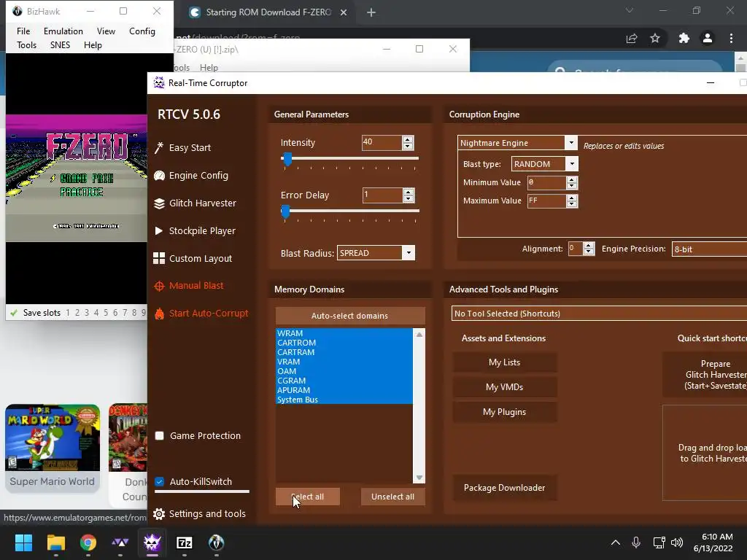Open Engine Config gauge icon
The height and width of the screenshot is (560, 747).
[159, 176]
